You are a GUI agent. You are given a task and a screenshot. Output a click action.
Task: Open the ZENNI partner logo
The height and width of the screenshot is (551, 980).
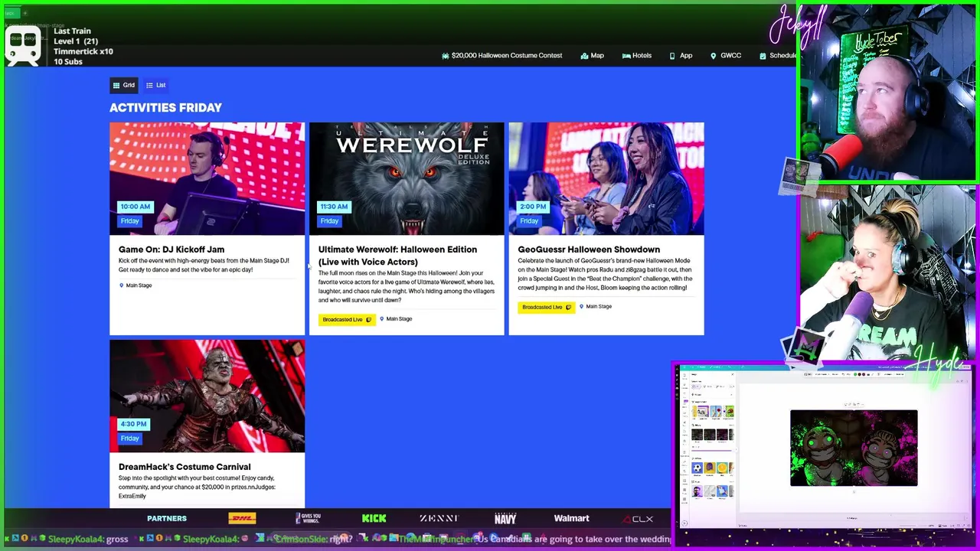439,519
